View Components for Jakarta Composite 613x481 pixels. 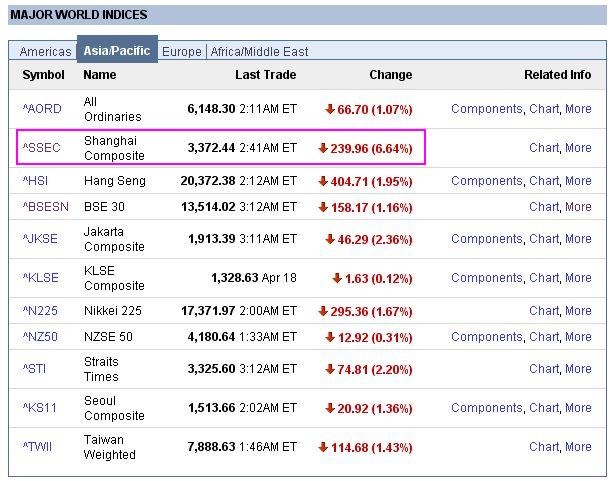(486, 239)
